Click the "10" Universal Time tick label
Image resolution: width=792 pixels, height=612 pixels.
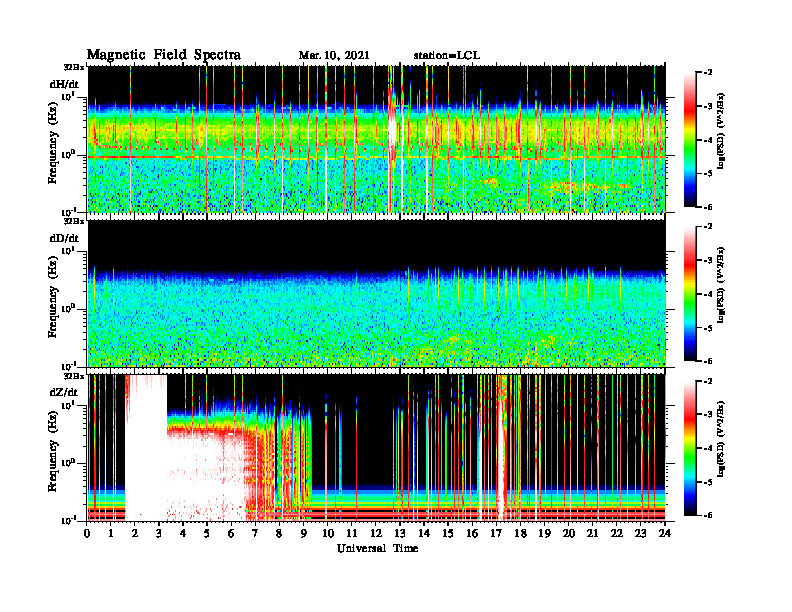(x=328, y=533)
